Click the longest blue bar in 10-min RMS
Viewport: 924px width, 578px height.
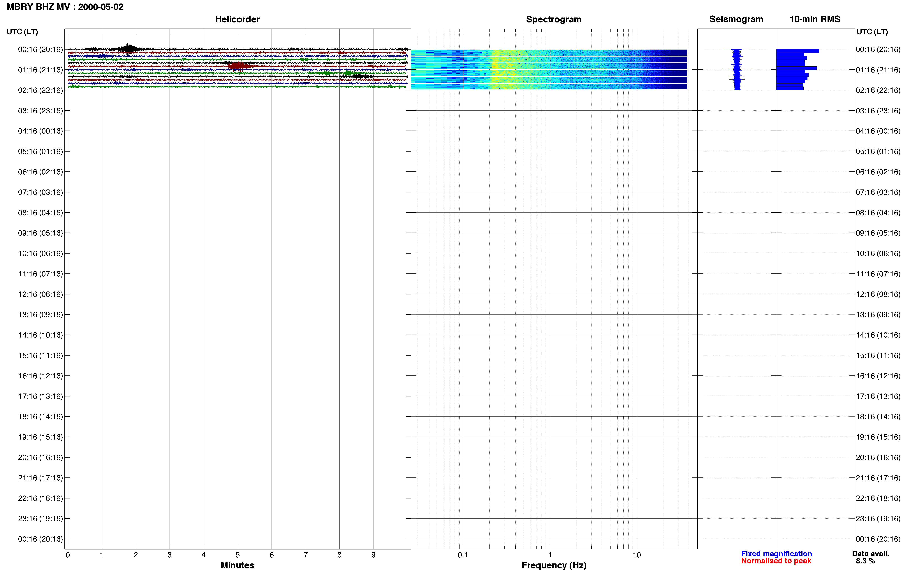798,51
